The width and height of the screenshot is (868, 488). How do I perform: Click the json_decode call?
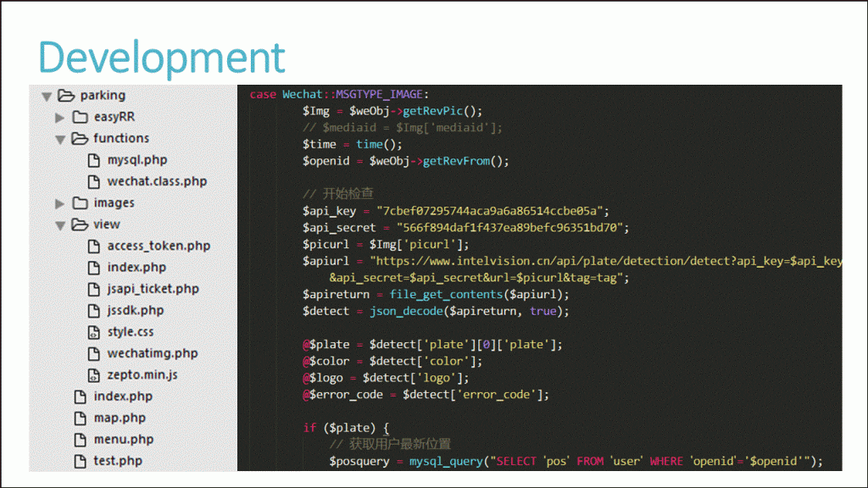[470, 311]
